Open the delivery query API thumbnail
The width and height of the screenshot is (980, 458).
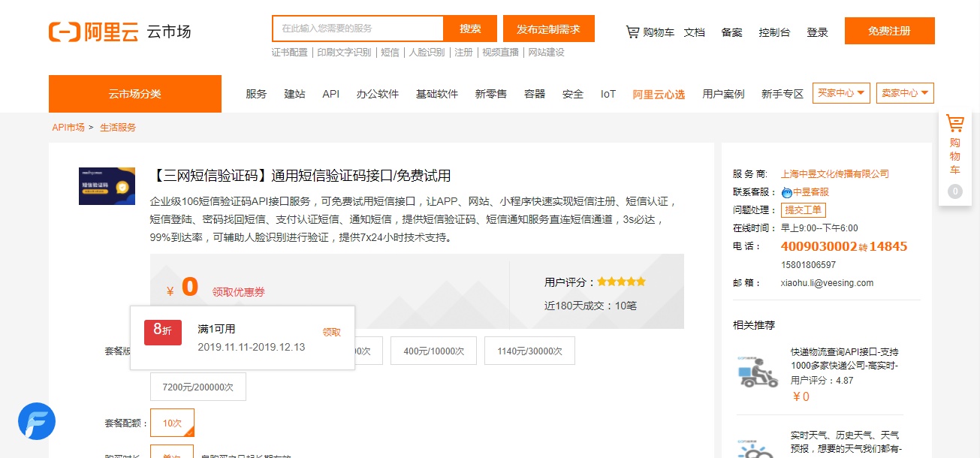coord(758,372)
